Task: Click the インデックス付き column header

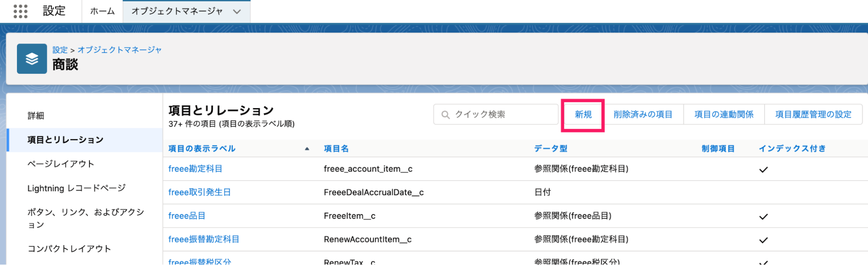Action: (x=792, y=149)
